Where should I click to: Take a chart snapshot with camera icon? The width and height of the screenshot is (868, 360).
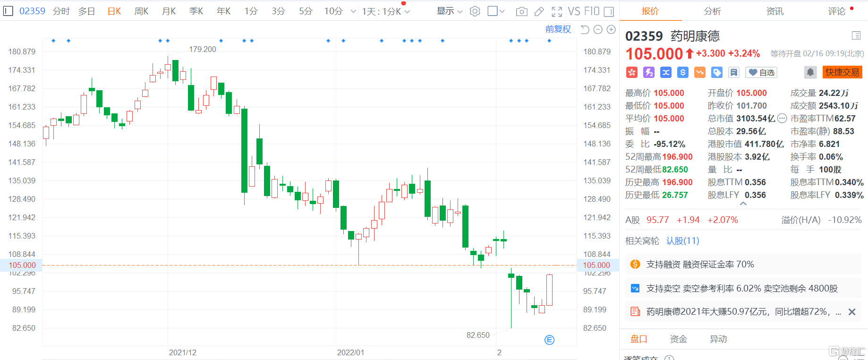click(522, 11)
